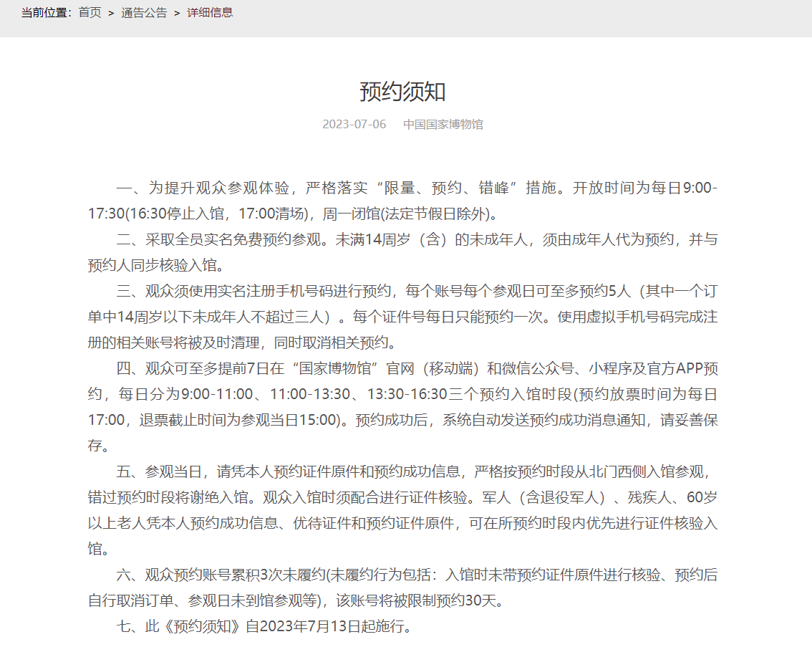Open the 首页 breadcrumb link
The image size is (812, 647).
tap(90, 12)
